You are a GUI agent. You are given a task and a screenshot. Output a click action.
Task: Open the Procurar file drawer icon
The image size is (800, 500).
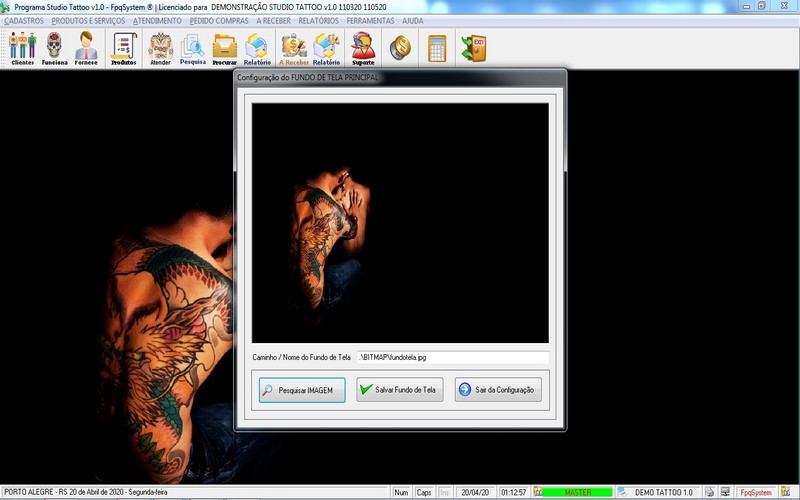(x=224, y=48)
